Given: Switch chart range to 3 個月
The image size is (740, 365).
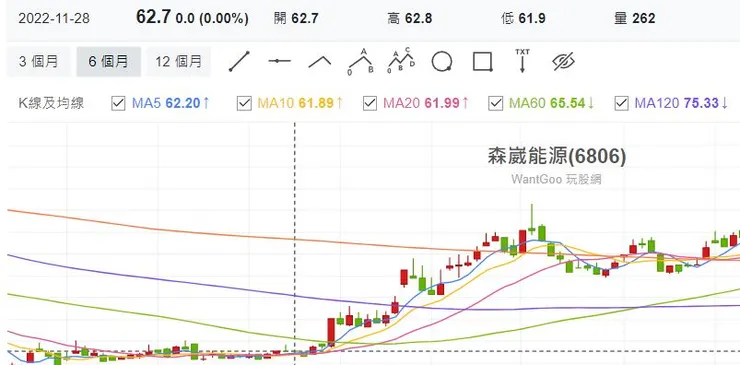Looking at the screenshot, I should pyautogui.click(x=39, y=61).
